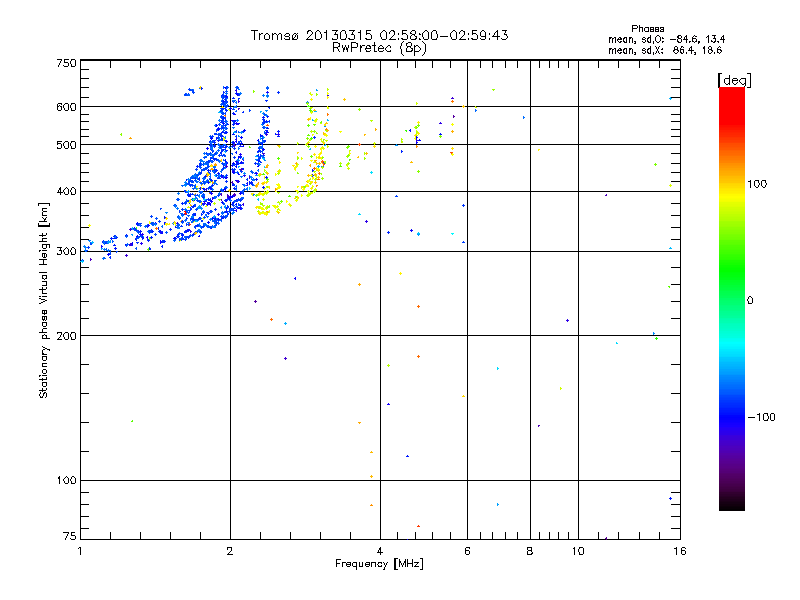Screen dimensions: 800x600
Task: Click the y-axis tick label '750'
Action: click(66, 63)
